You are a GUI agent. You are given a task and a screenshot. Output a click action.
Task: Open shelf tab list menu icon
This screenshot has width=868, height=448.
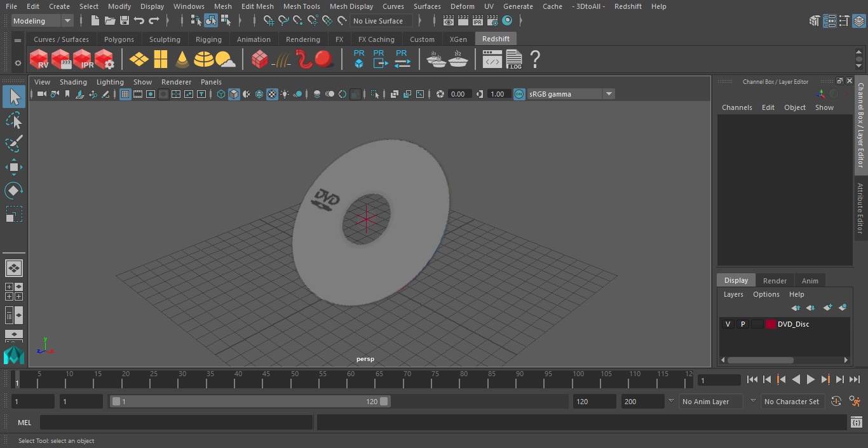point(18,40)
